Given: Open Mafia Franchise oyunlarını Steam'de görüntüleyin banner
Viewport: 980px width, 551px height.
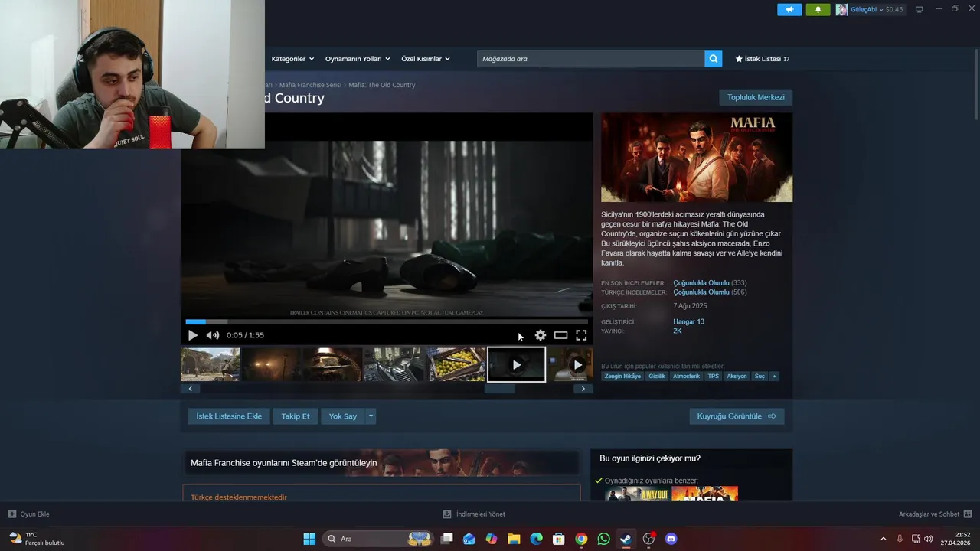Looking at the screenshot, I should click(381, 463).
